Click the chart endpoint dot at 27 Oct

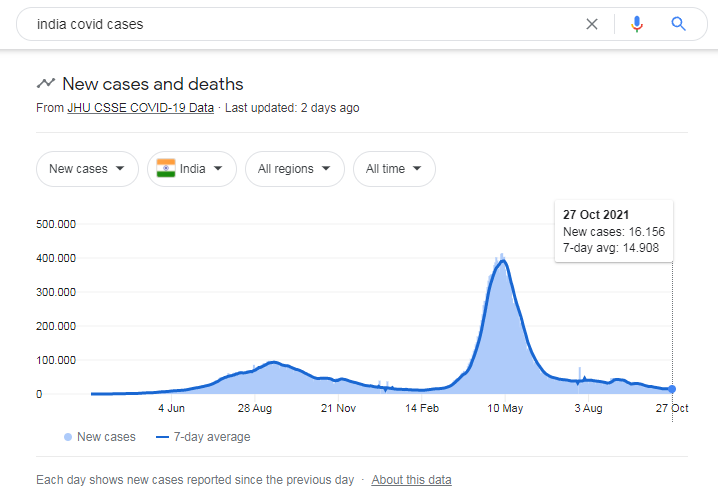coord(672,389)
